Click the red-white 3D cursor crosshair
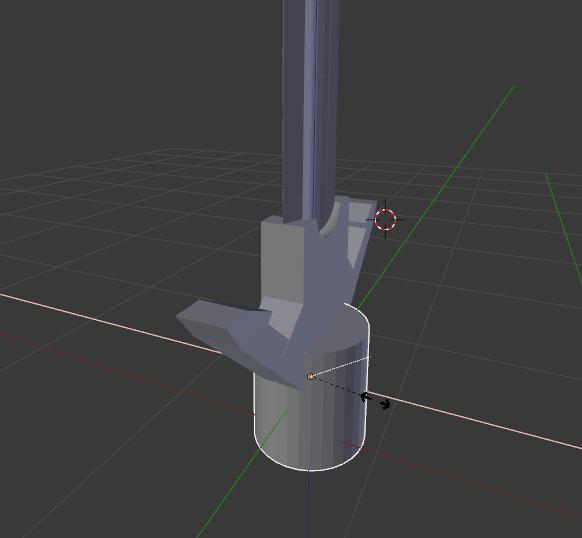582x538 pixels. click(x=385, y=219)
